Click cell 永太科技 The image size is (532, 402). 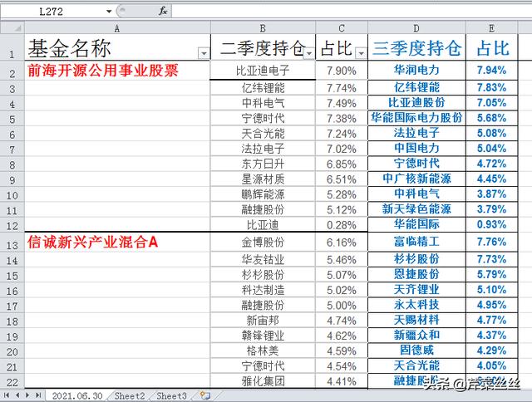[416, 305]
